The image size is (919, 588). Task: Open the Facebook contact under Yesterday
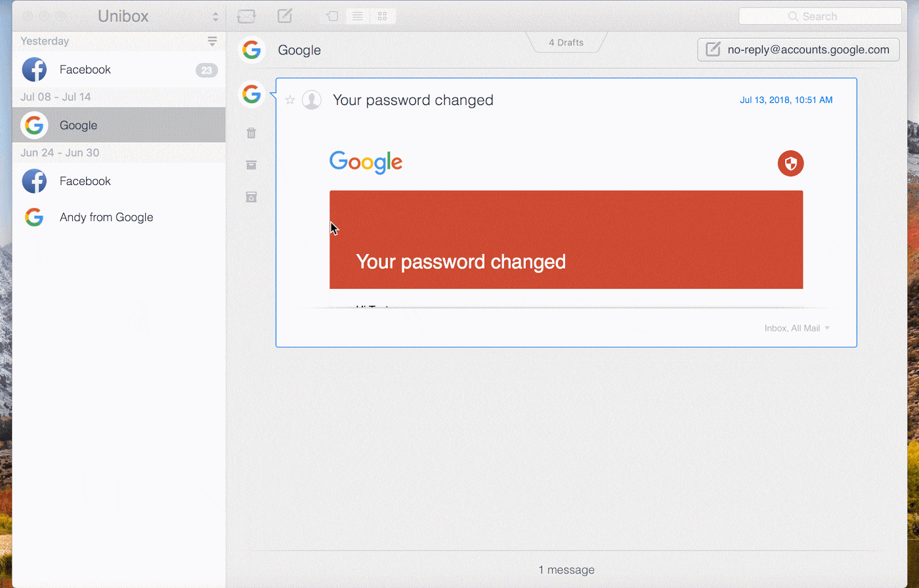point(119,70)
